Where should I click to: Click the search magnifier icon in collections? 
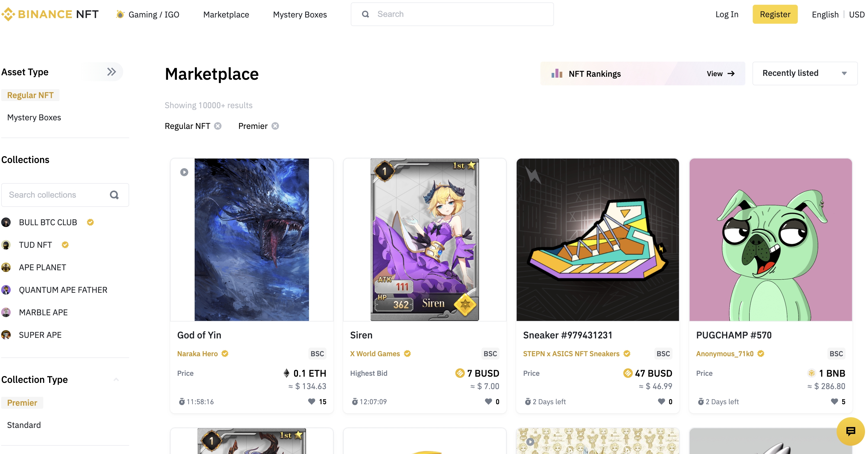(114, 195)
